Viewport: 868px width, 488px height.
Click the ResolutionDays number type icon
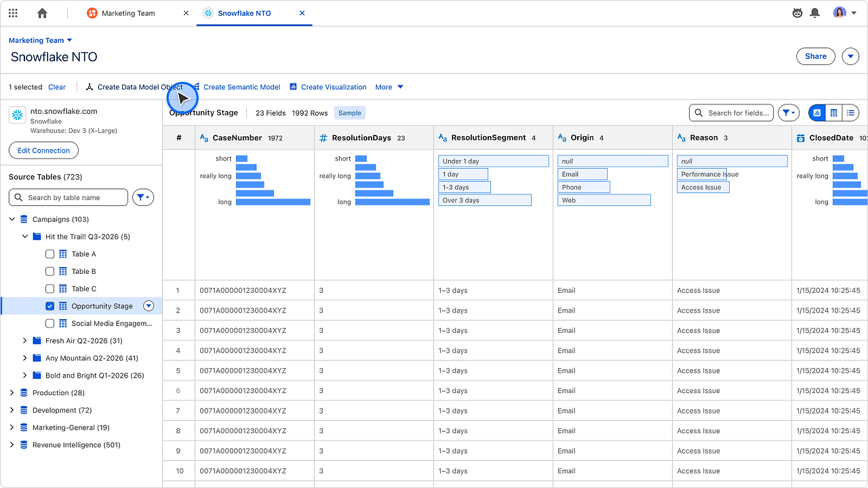323,138
